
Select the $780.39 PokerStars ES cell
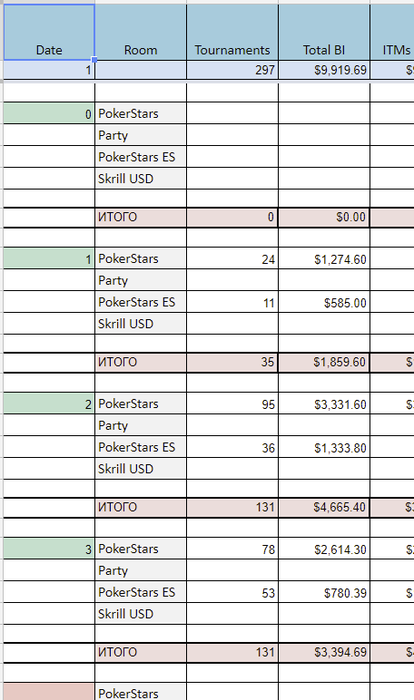pyautogui.click(x=324, y=593)
